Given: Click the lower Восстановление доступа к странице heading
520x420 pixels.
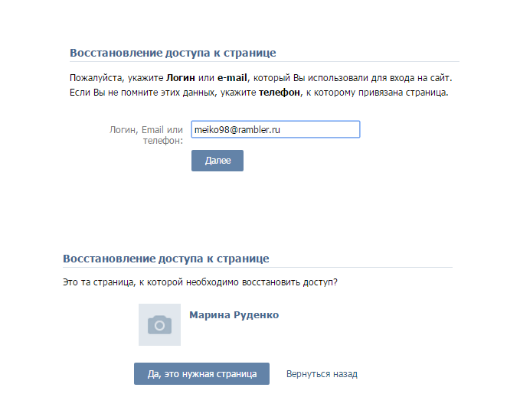Looking at the screenshot, I should click(x=166, y=259).
